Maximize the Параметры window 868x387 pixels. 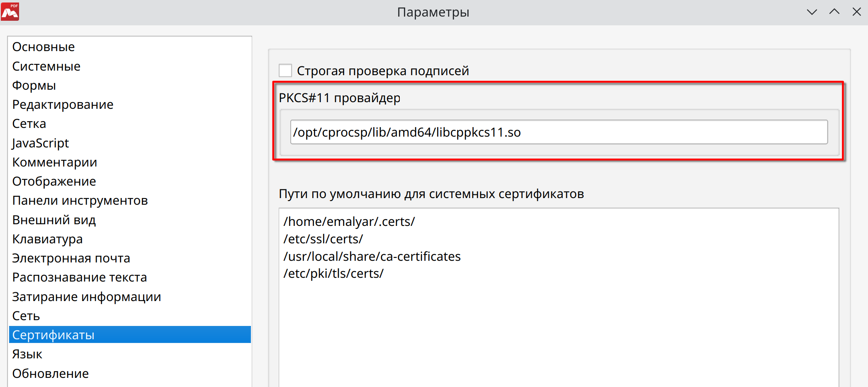[x=834, y=12]
